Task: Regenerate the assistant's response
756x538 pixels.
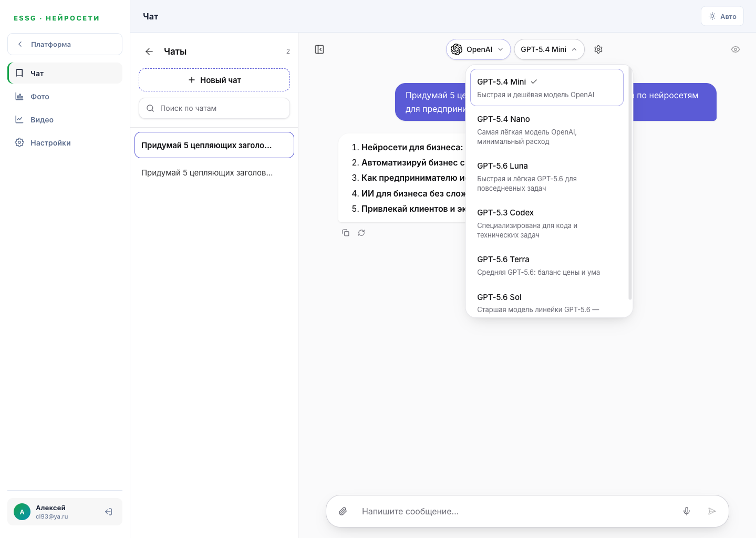Action: (x=361, y=233)
